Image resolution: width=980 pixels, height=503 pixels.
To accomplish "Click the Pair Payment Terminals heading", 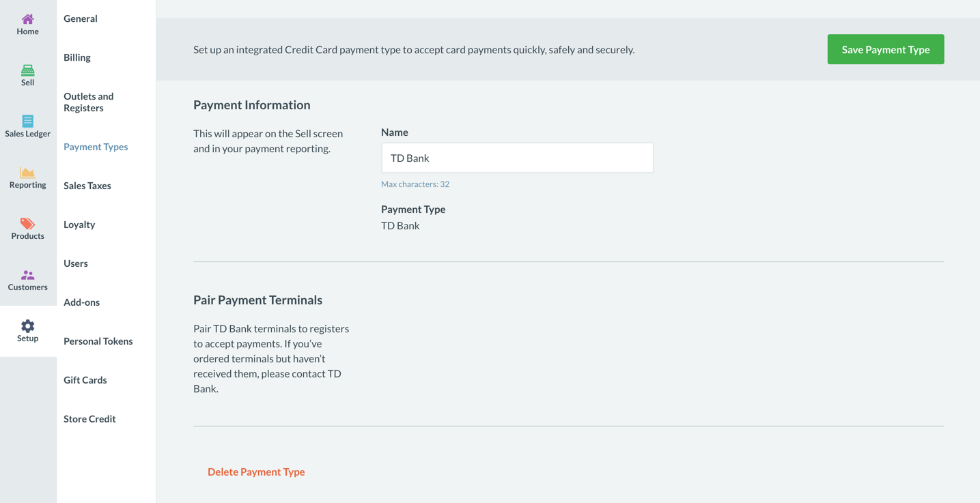I will coord(258,300).
